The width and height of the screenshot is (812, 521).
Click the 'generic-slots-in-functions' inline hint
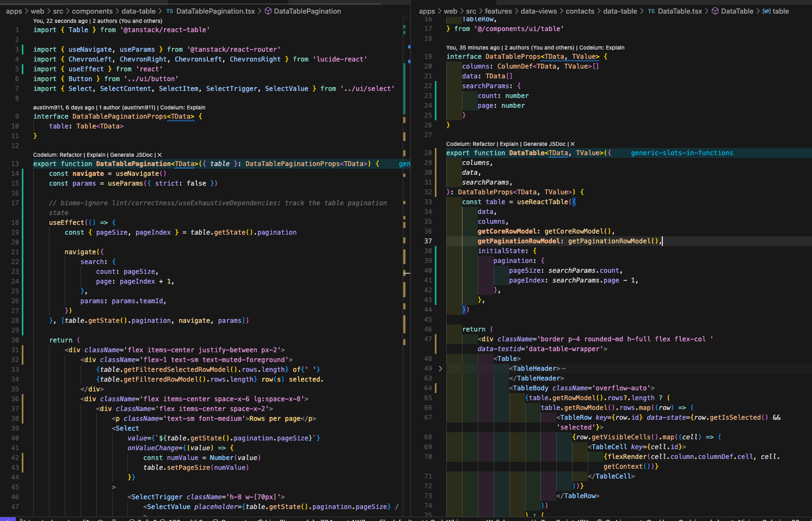682,153
